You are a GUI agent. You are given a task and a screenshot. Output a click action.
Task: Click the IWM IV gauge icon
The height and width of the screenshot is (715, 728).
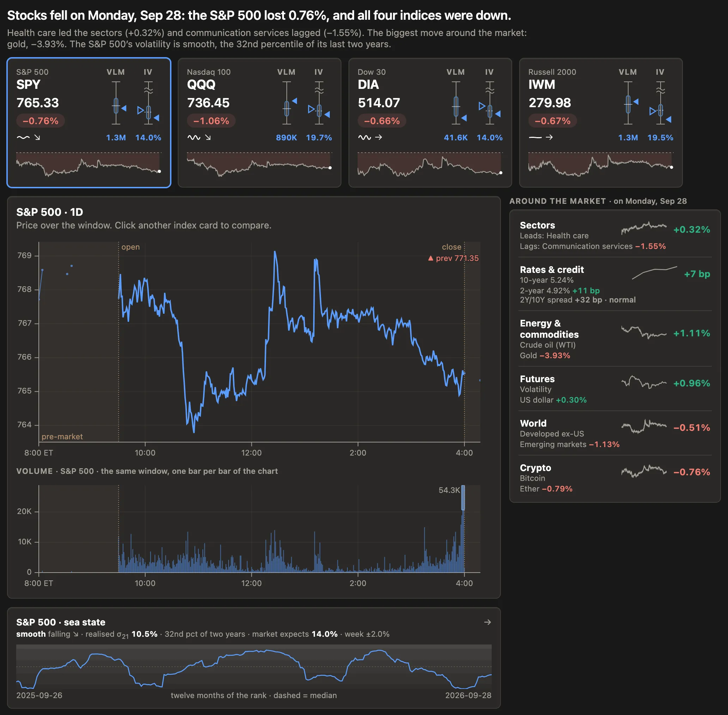pyautogui.click(x=661, y=103)
